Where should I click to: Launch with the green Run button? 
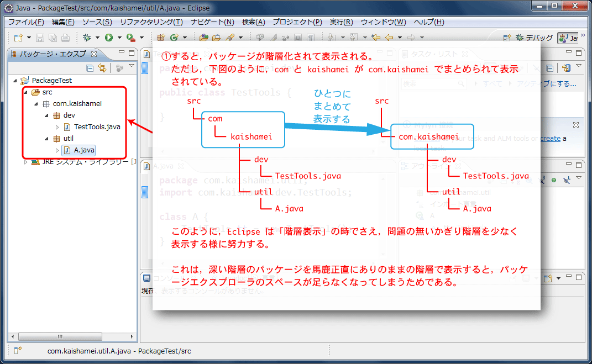[109, 38]
